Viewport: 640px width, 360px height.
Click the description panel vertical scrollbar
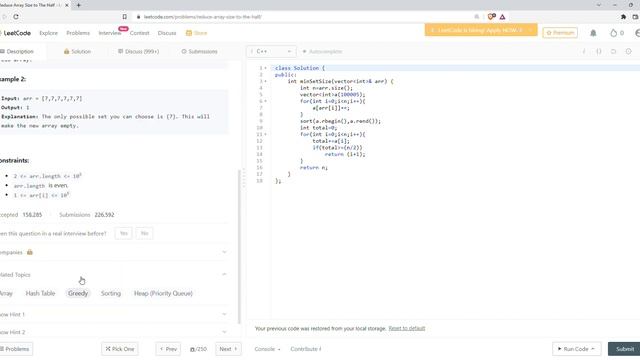coord(239,247)
